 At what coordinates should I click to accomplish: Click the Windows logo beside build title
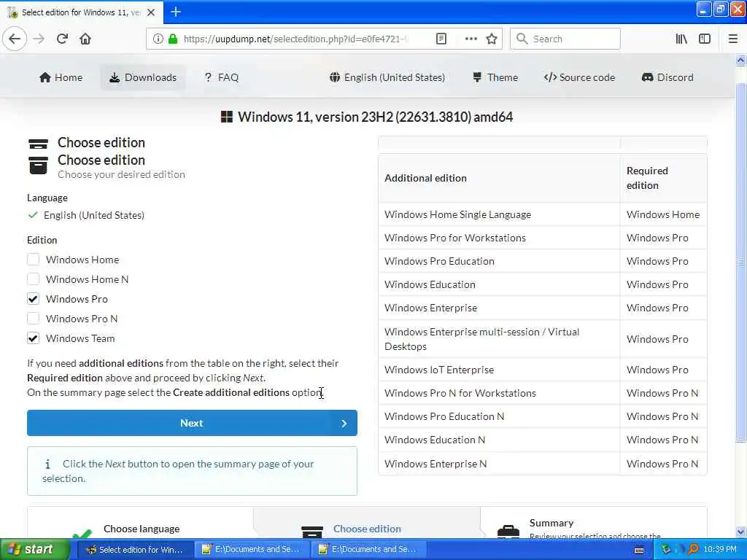tap(227, 117)
